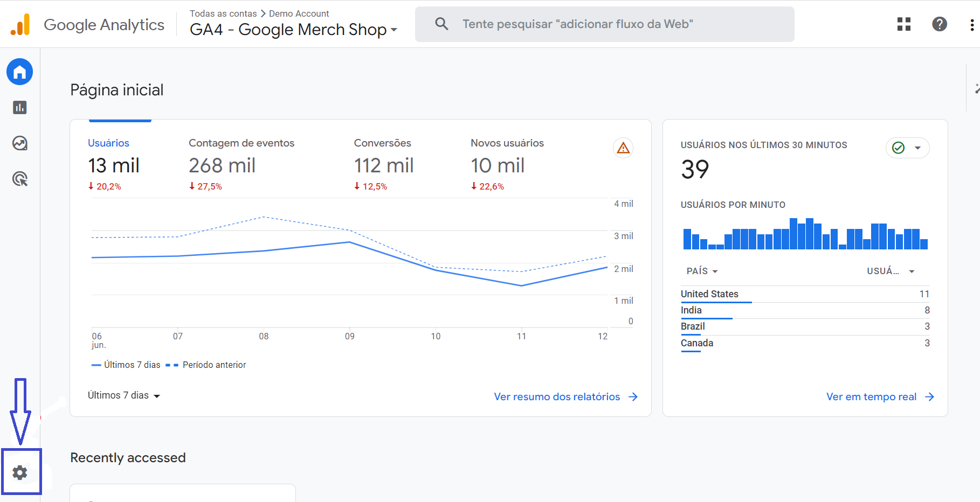Click the Brazil country row
Screen dimensions: 980x502
(805, 326)
